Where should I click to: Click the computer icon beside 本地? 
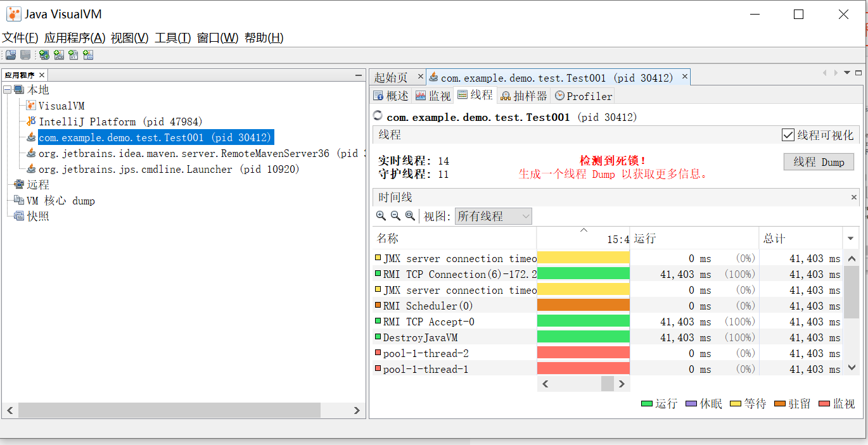coord(19,90)
